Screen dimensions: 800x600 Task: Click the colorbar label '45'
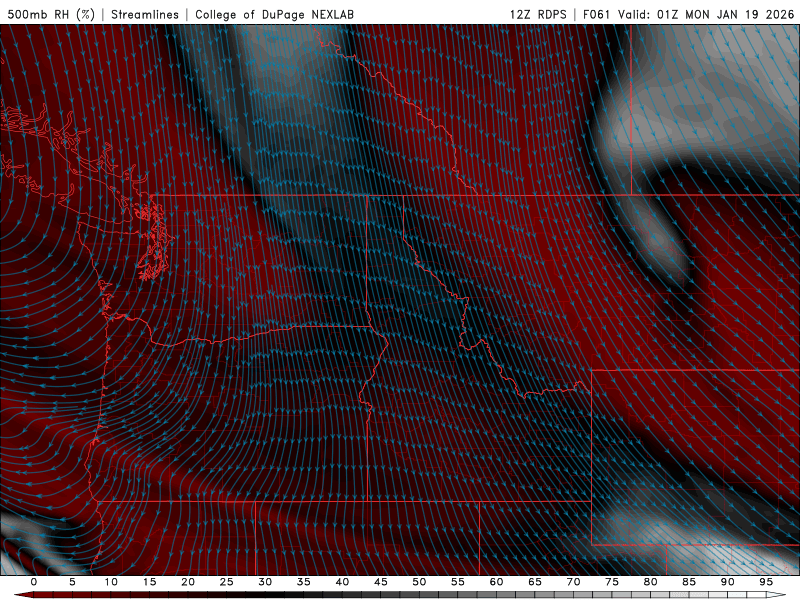(x=381, y=582)
